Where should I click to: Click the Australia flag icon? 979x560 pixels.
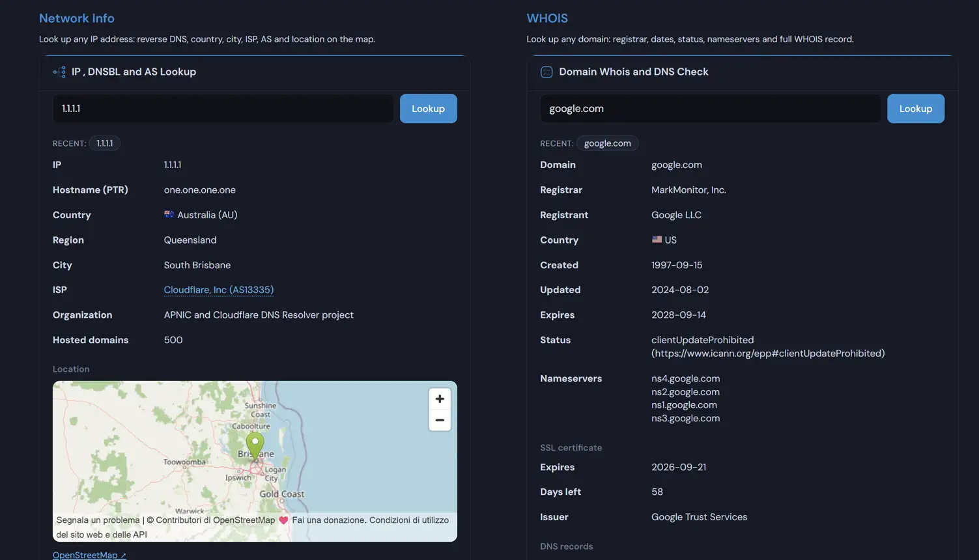[x=169, y=214]
